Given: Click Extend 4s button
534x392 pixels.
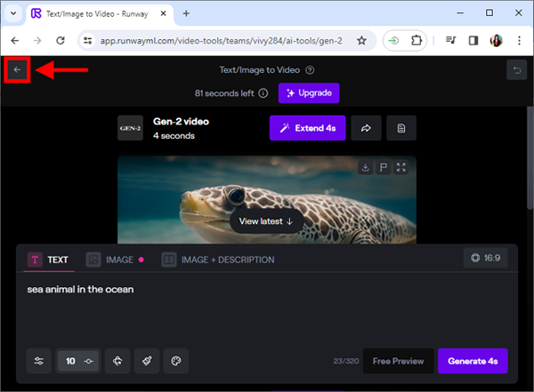Looking at the screenshot, I should (x=308, y=128).
